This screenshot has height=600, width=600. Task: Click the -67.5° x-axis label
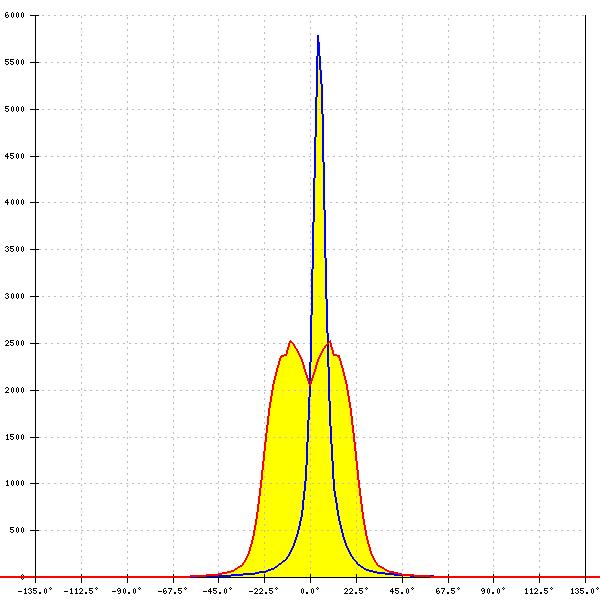click(172, 591)
